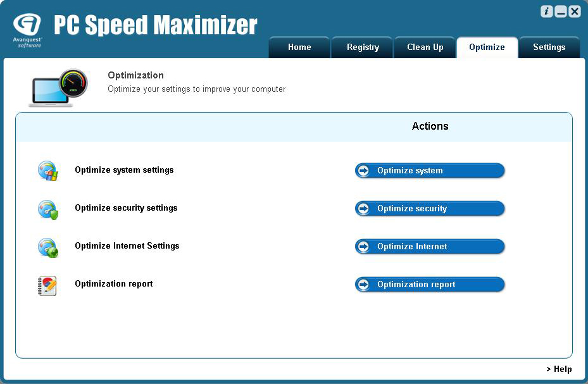Open the Settings tab

(x=549, y=46)
